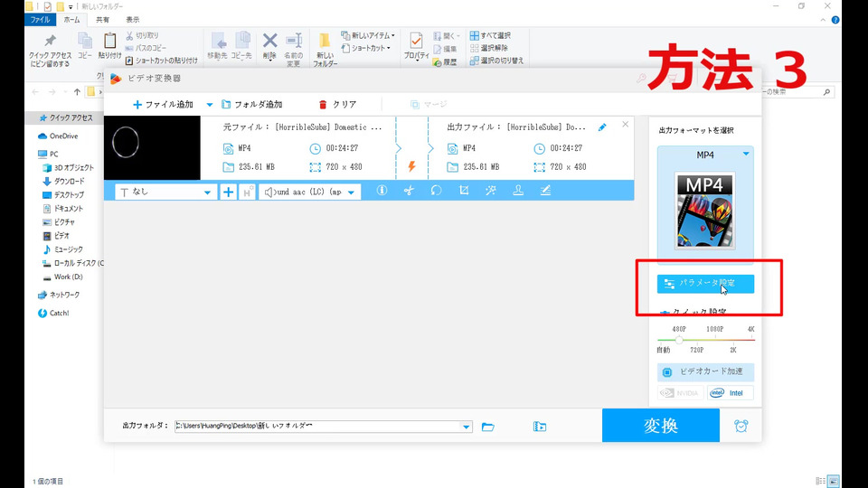Click 選択解除 in Explorer ribbon
The width and height of the screenshot is (868, 488).
[489, 48]
